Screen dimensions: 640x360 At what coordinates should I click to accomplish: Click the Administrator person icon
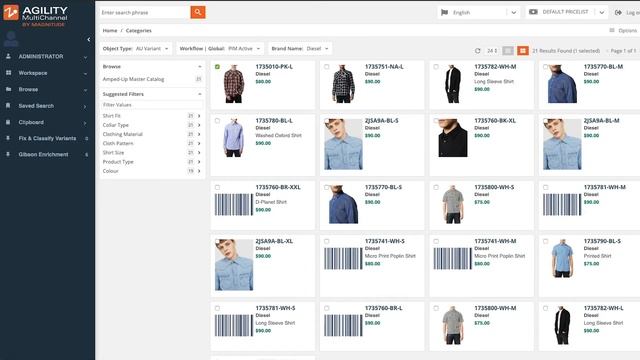(x=8, y=56)
